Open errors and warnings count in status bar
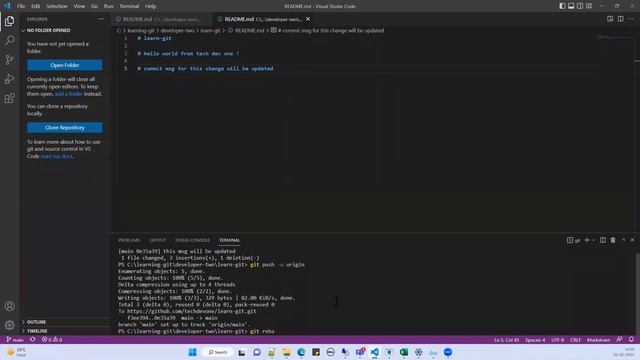Image resolution: width=640 pixels, height=360 pixels. [51, 340]
